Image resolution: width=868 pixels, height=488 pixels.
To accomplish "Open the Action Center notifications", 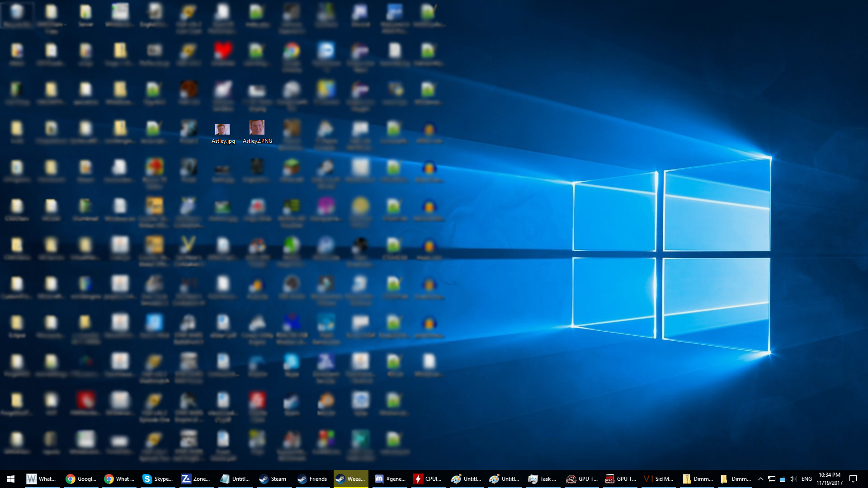I will [853, 479].
